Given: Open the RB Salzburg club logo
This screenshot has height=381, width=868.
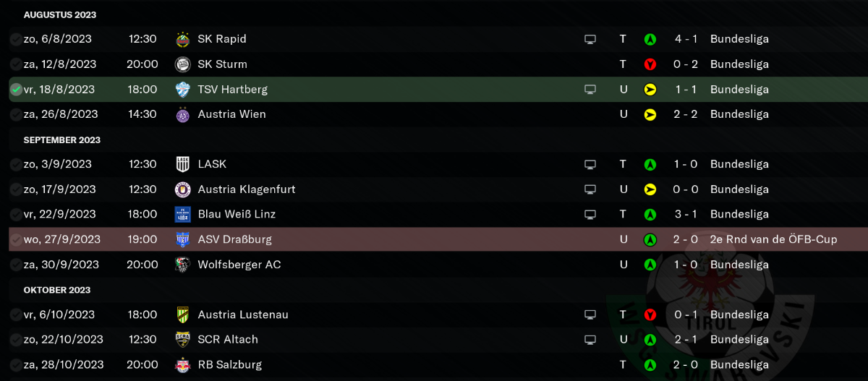Looking at the screenshot, I should coord(183,365).
